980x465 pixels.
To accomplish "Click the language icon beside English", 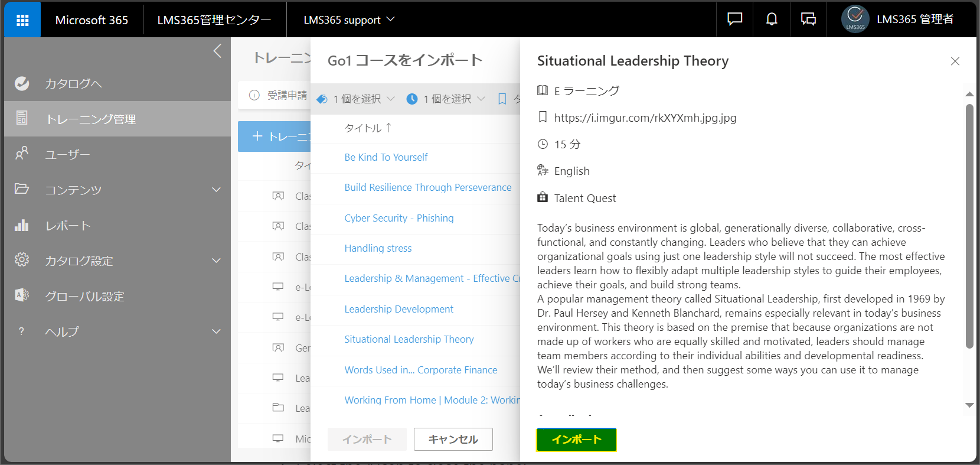I will point(543,171).
